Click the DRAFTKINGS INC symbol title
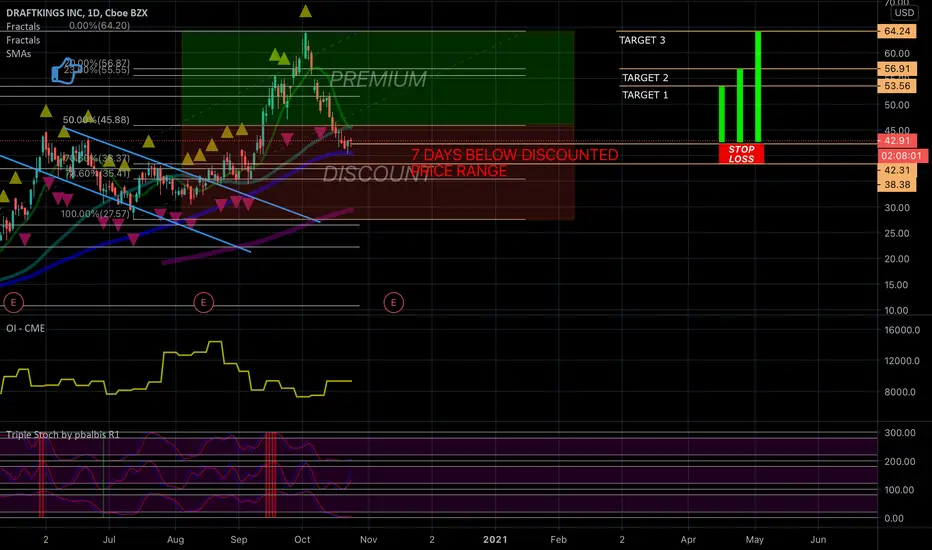Screen dimensions: 932x550 coord(77,12)
